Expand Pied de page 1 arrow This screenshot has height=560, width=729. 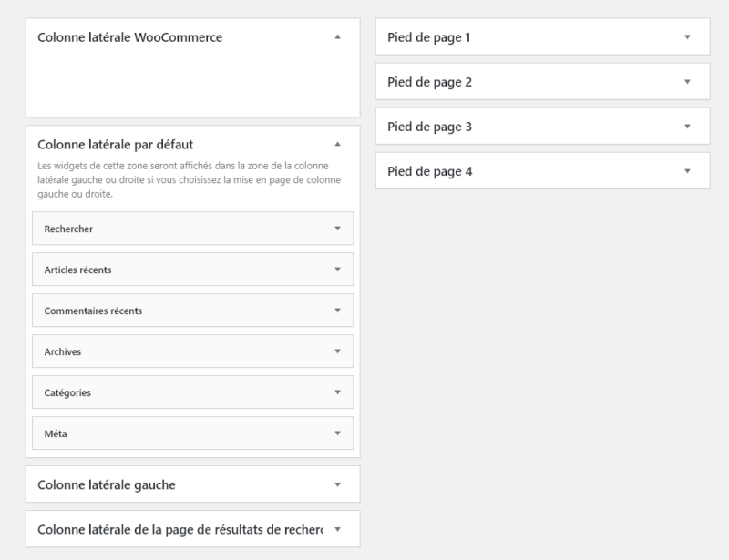pyautogui.click(x=687, y=36)
